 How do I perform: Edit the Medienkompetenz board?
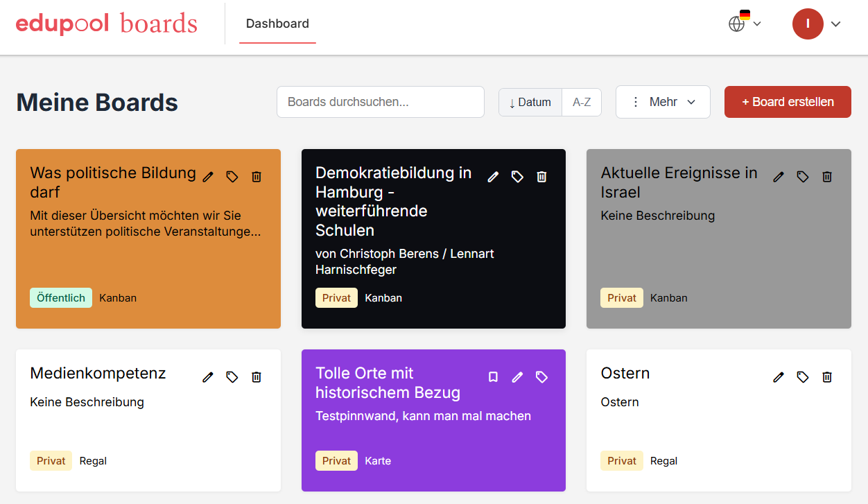(208, 377)
